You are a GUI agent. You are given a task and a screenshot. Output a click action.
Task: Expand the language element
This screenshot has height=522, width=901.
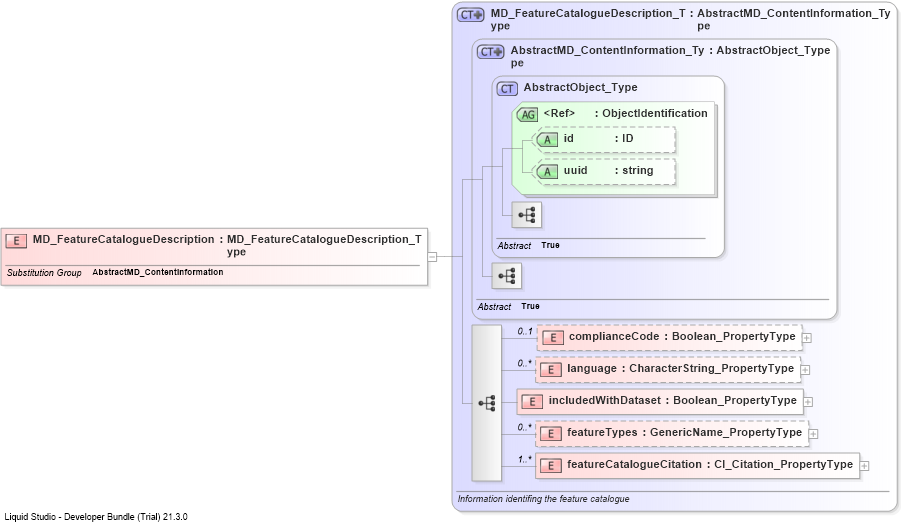coord(805,370)
